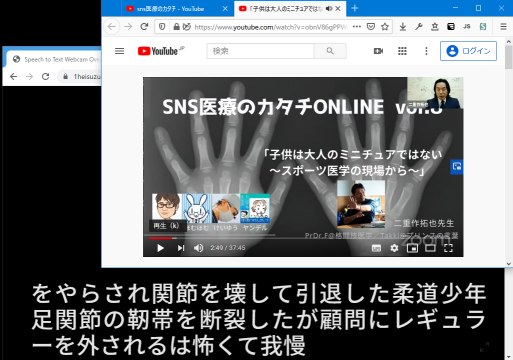
Task: Skip to the next video
Action: [x=181, y=248]
